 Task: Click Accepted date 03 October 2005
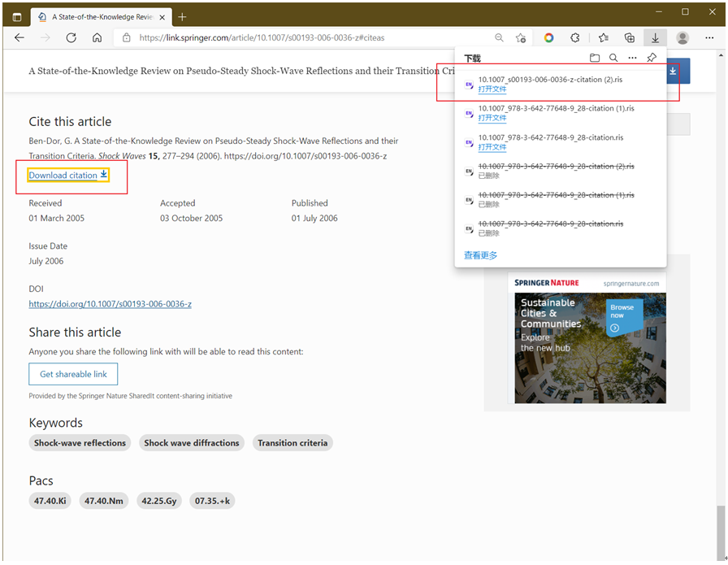(191, 218)
